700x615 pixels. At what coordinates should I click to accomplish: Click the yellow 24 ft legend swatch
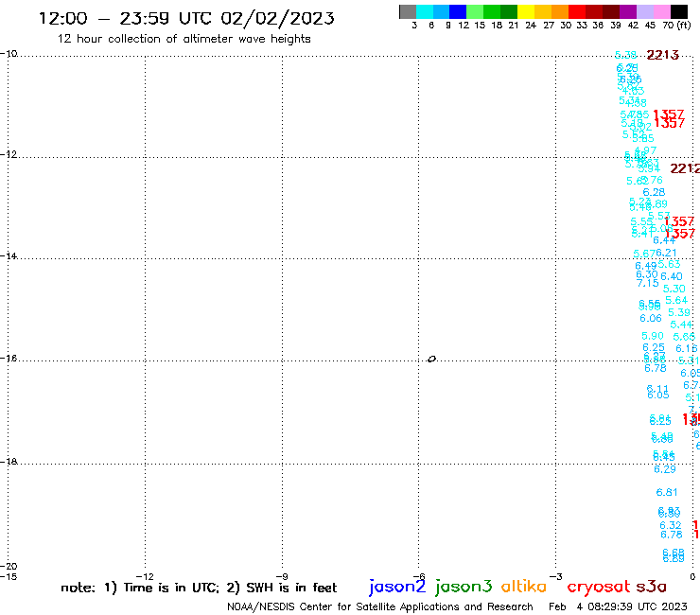click(526, 12)
